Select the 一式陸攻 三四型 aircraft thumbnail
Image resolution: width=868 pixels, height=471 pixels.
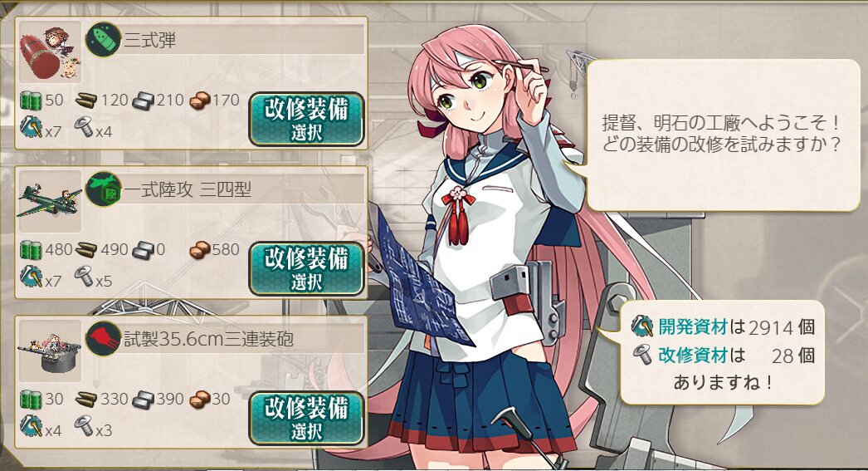click(50, 202)
